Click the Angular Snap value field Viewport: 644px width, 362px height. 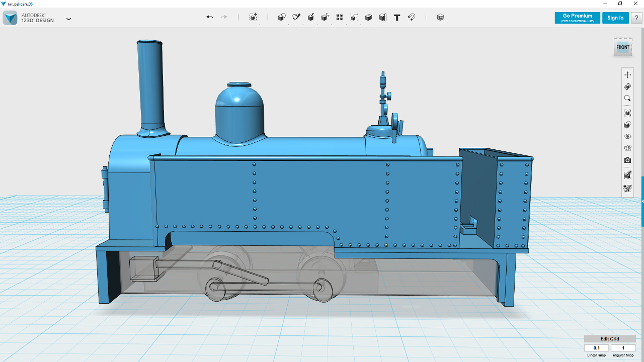coord(623,348)
